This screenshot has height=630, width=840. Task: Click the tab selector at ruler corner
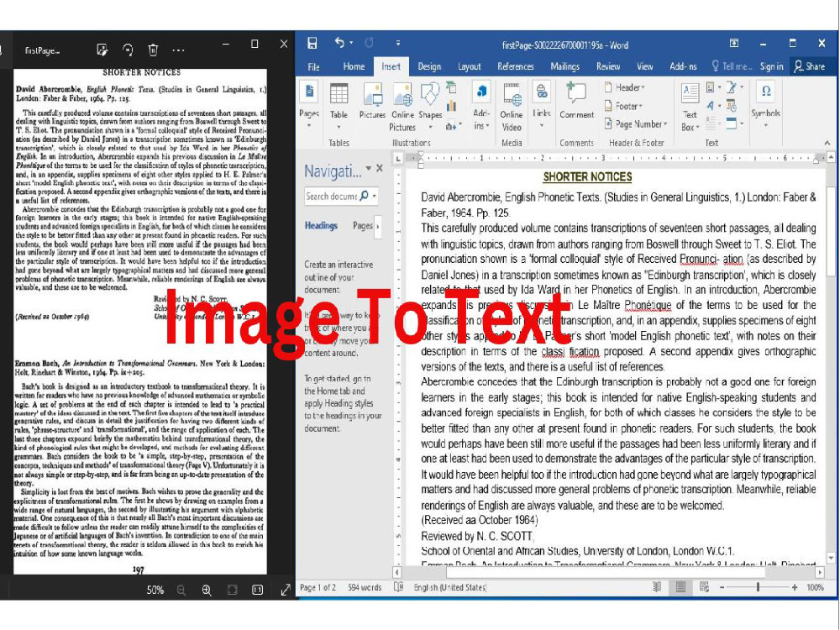398,159
